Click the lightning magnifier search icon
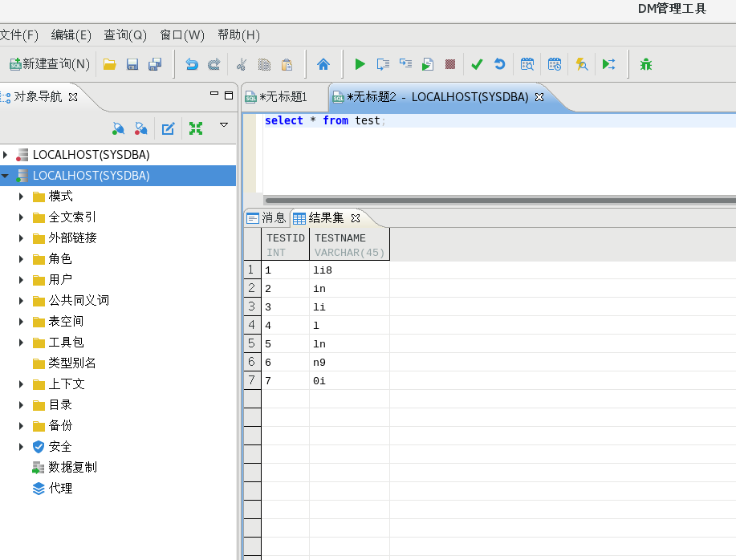The image size is (736, 560). click(582, 64)
